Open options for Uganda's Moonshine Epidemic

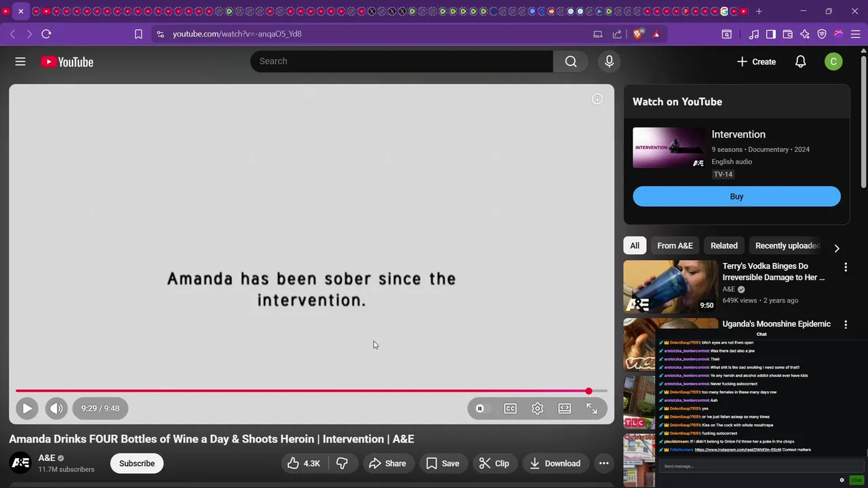tap(846, 325)
